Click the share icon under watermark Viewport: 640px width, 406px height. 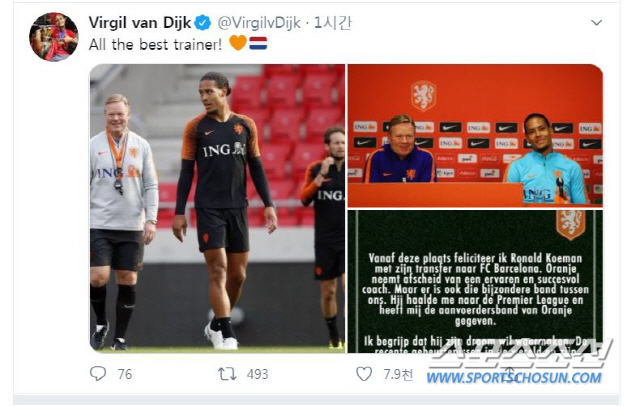(x=509, y=373)
